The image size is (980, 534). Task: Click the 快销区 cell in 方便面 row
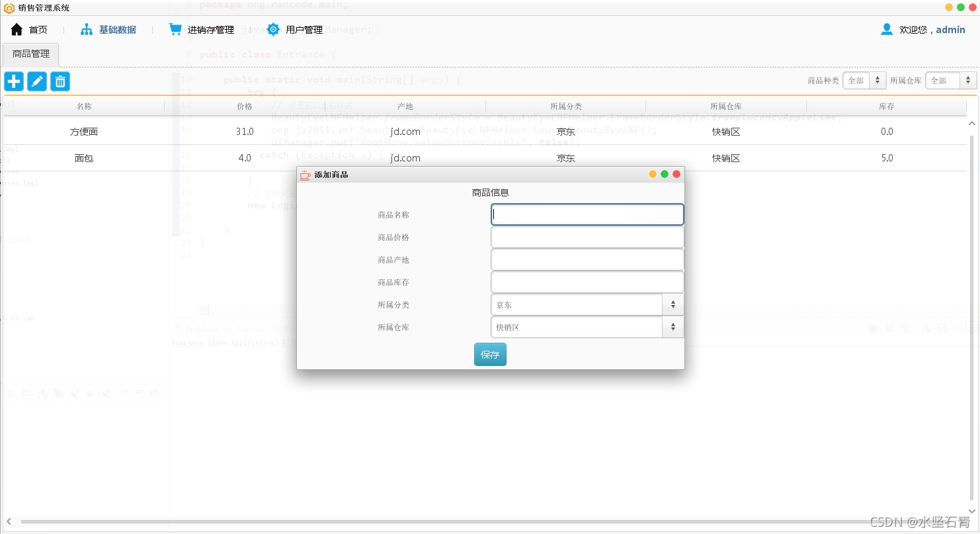click(x=726, y=132)
